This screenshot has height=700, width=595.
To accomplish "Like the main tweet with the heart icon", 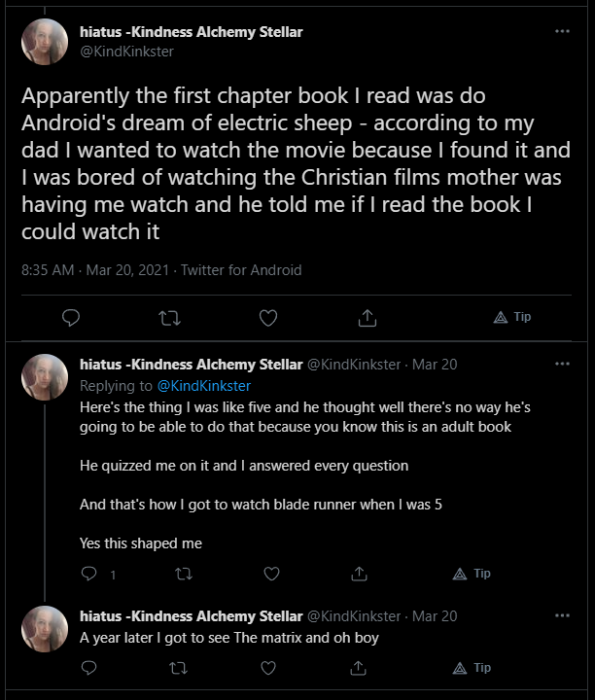I will click(268, 318).
